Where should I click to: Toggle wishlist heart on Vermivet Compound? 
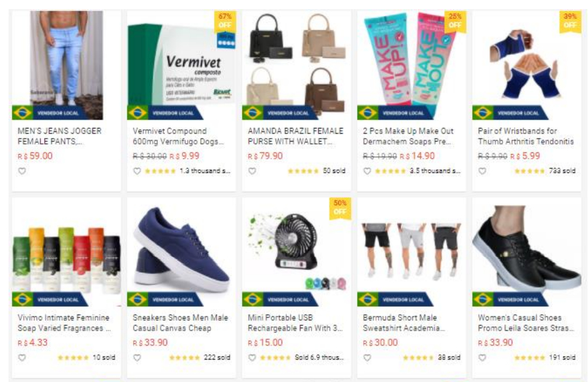[137, 171]
